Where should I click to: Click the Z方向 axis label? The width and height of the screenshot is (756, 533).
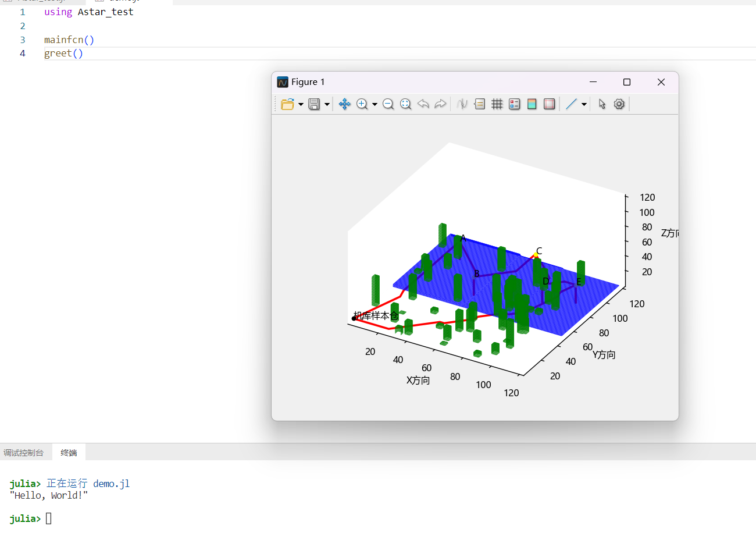669,233
